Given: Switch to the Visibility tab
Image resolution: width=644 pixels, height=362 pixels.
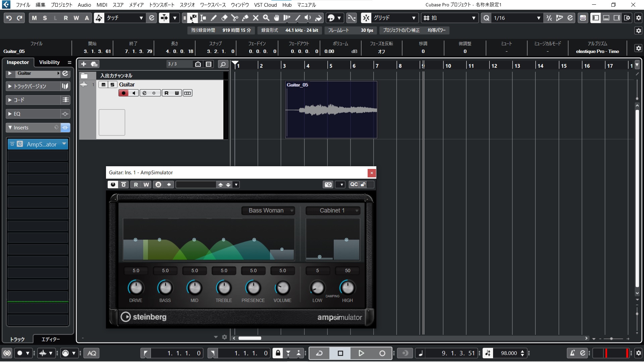Looking at the screenshot, I should pyautogui.click(x=49, y=62).
